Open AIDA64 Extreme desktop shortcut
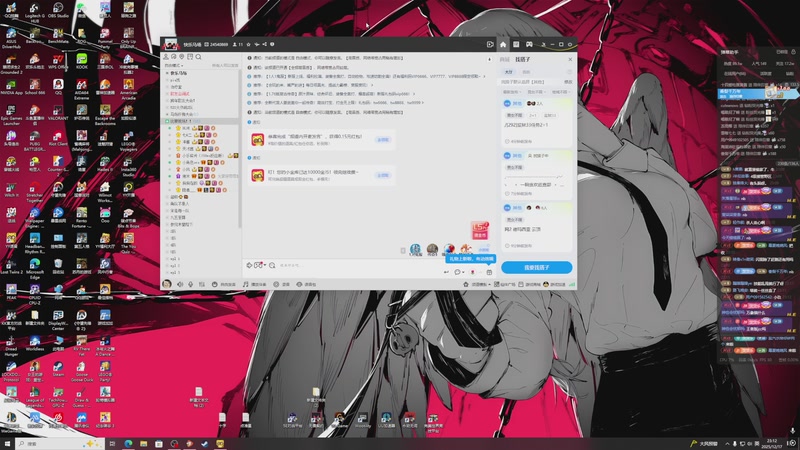Viewport: 800px width, 450px height. pos(82,89)
